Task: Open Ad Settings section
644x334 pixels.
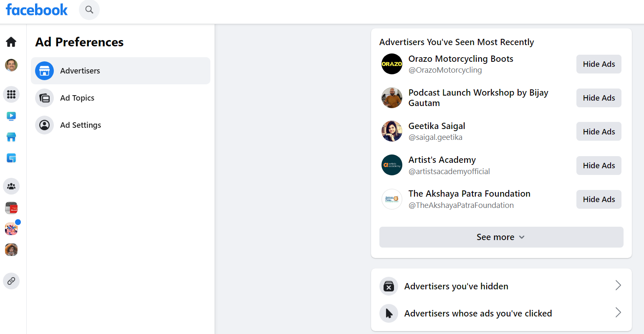Action: point(121,125)
